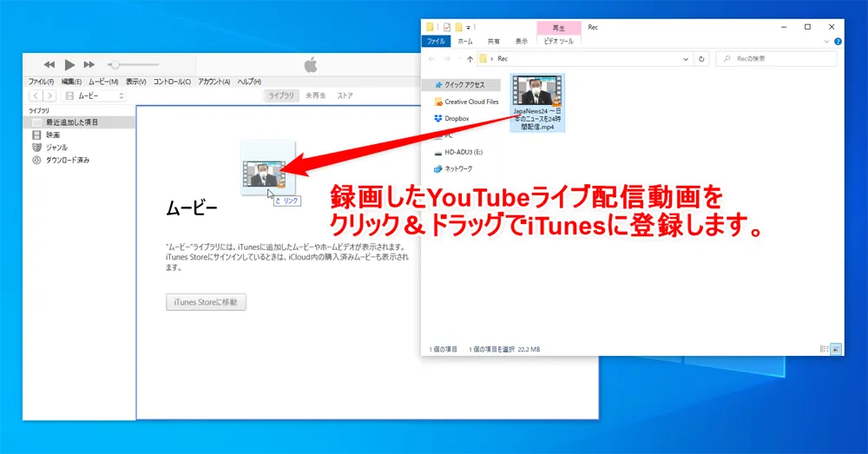
Task: Switch to the ライブラリ tab in iTunes
Action: click(281, 95)
